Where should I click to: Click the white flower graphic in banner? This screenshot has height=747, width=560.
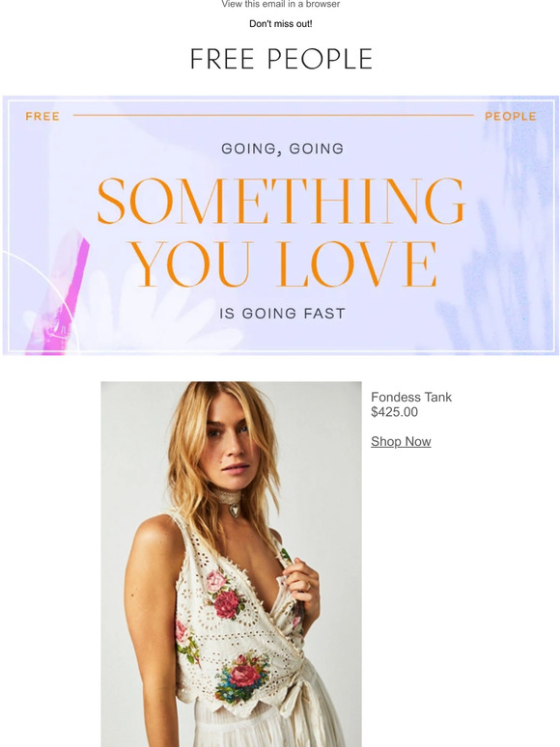coord(148,310)
